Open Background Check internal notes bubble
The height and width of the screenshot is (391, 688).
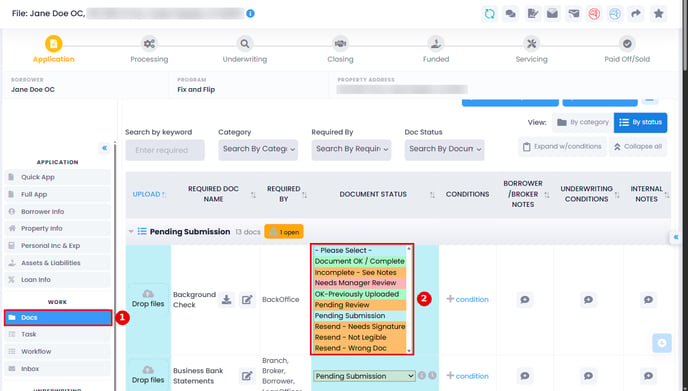point(649,300)
